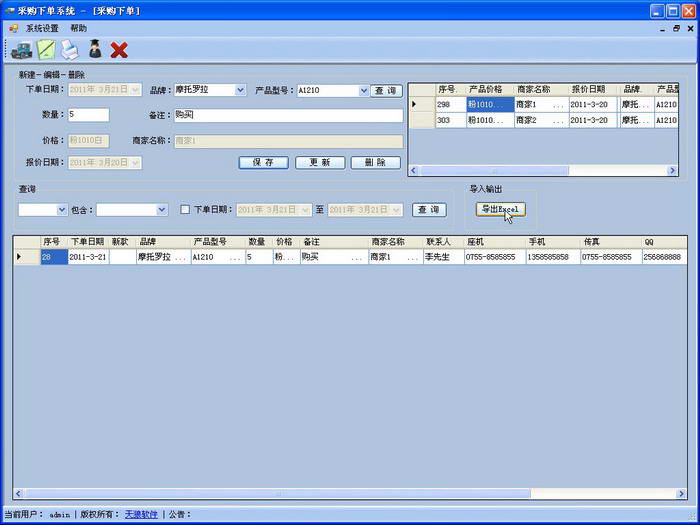Enable the 下单日期 filter checkbox
Screen dimensions: 700x525
(185, 210)
